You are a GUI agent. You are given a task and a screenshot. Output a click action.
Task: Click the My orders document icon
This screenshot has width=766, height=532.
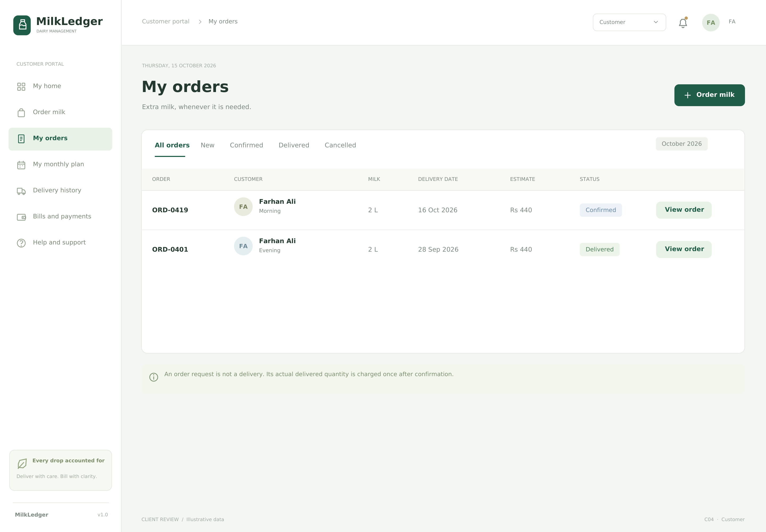click(21, 139)
